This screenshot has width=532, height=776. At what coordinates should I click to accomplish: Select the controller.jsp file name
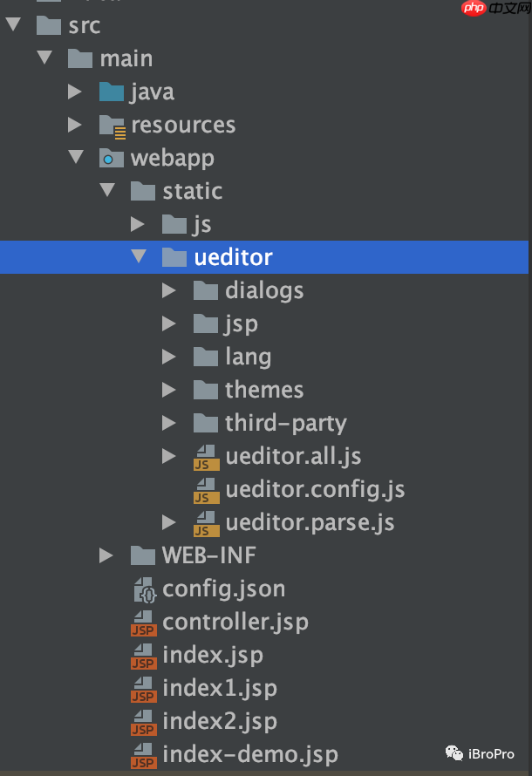point(235,623)
